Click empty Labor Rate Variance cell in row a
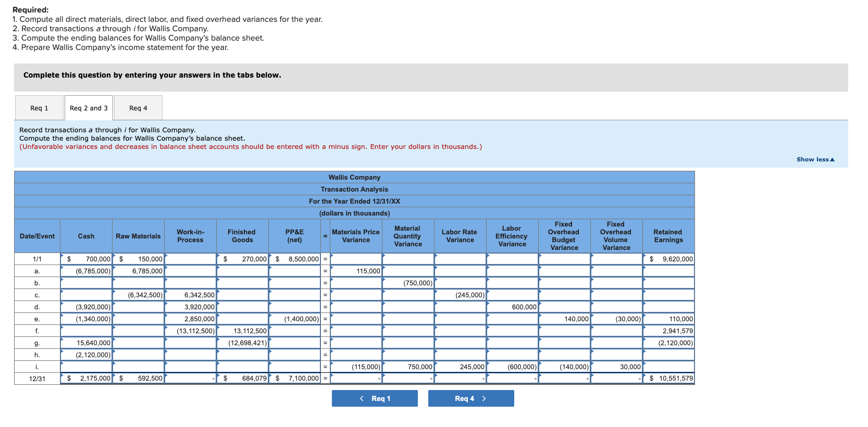The image size is (868, 427). coord(460,271)
